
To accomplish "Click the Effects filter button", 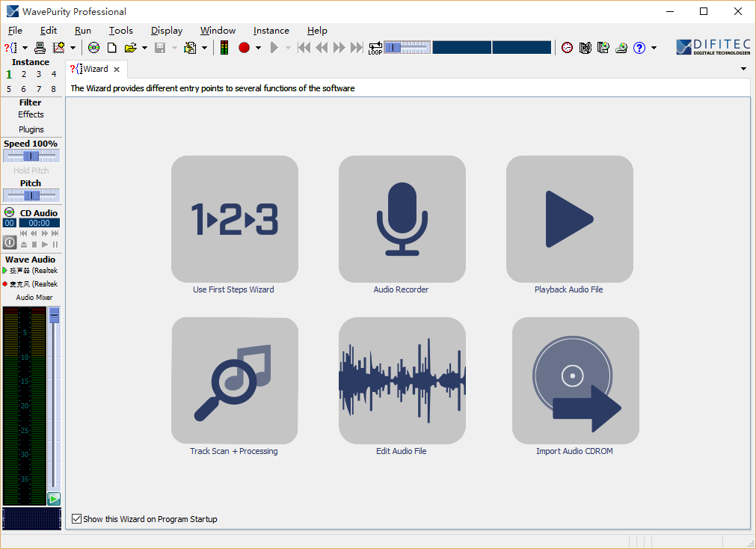I will click(31, 114).
